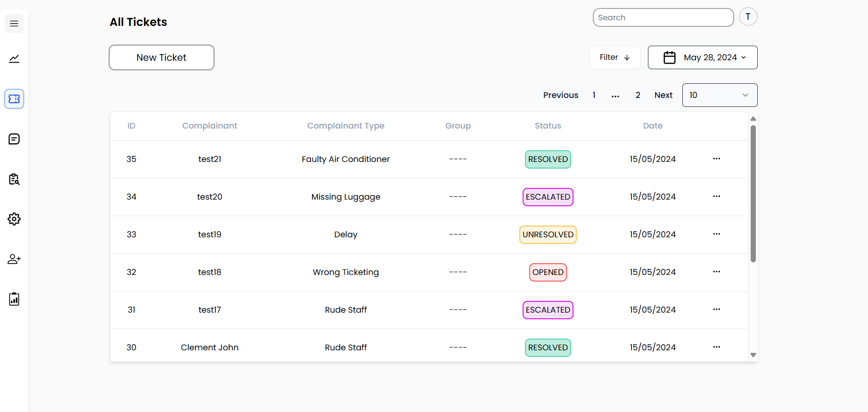Screen dimensions: 868x412
Task: Open the reports clipboard chart icon
Action: 14,299
